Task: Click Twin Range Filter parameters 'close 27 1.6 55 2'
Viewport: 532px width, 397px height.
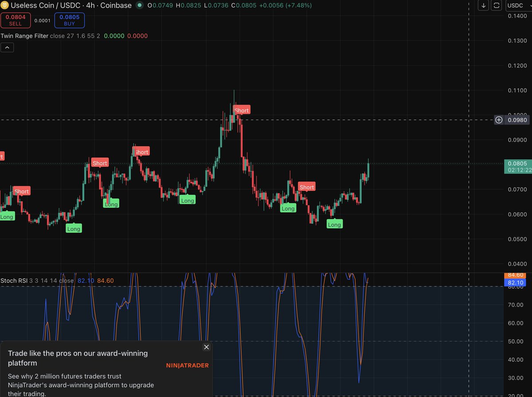Action: 75,36
